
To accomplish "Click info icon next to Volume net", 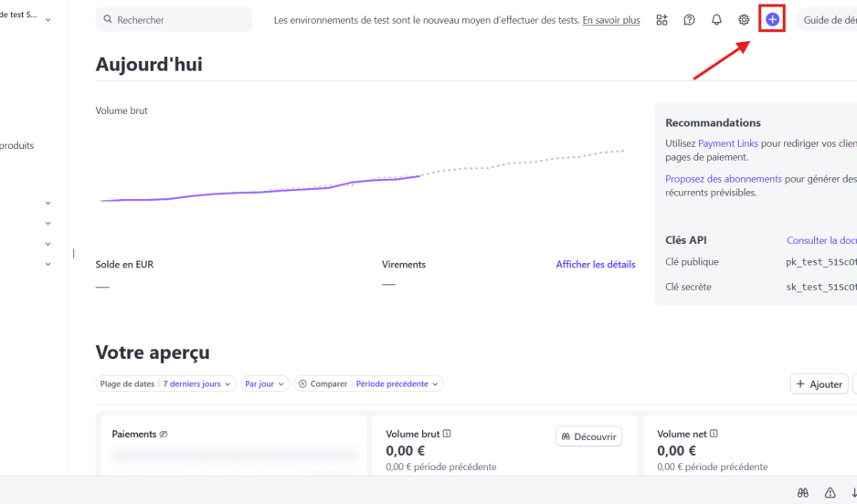I will coord(714,435).
